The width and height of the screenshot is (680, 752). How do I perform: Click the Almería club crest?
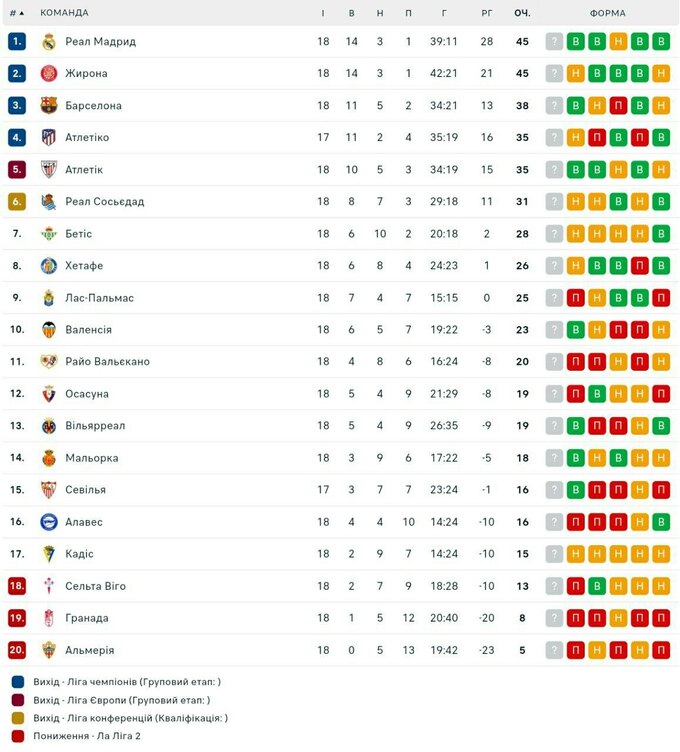pyautogui.click(x=49, y=650)
